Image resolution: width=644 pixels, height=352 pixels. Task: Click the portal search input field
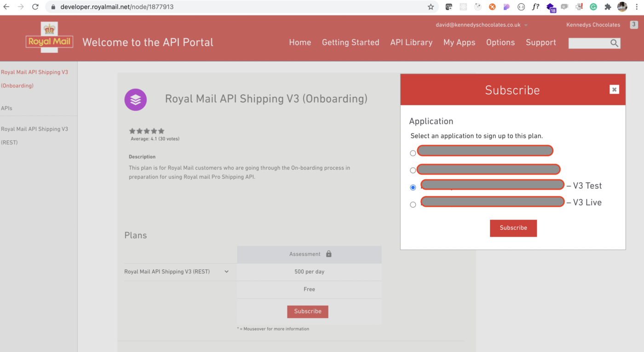click(x=589, y=43)
